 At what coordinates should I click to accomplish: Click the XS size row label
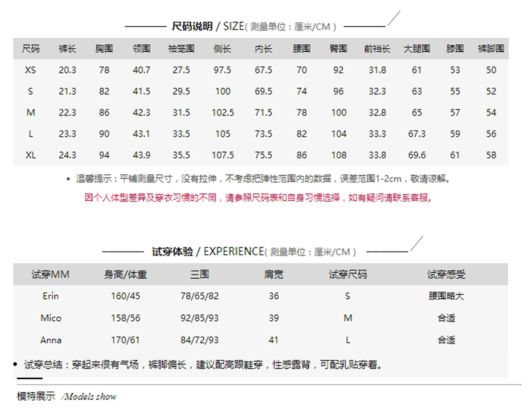click(x=30, y=70)
